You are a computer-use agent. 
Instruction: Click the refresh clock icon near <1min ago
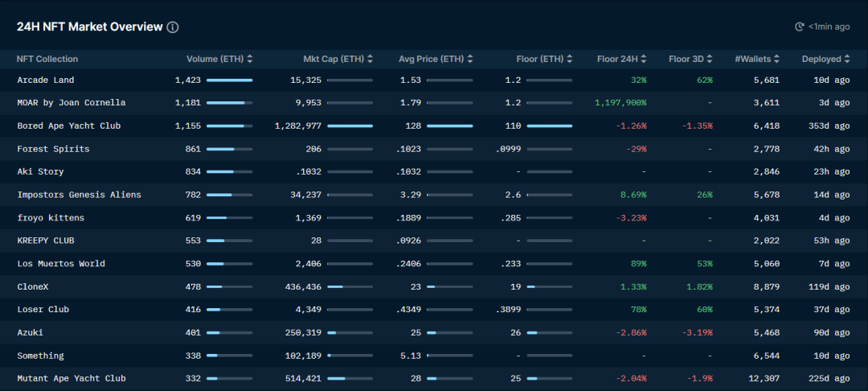point(800,27)
